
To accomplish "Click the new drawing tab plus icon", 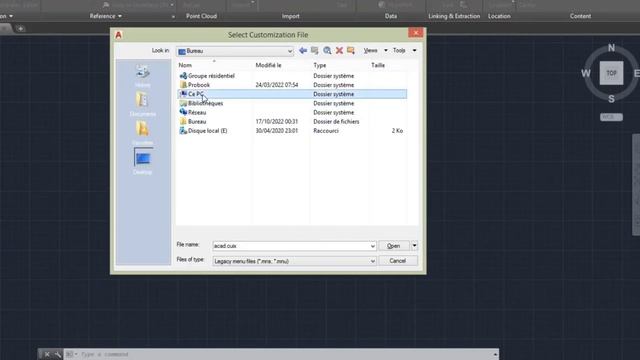I will tap(20, 29).
